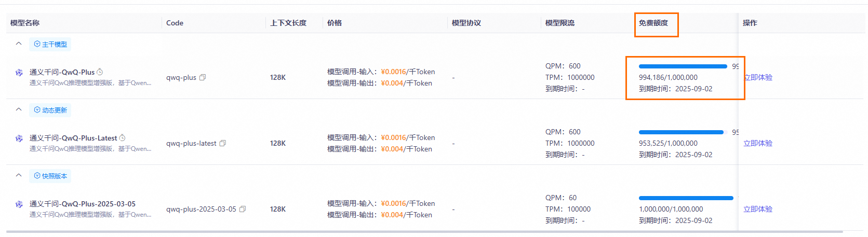Click 立即体验 for QwQ-Plus-Latest
The image size is (868, 237).
(x=758, y=143)
